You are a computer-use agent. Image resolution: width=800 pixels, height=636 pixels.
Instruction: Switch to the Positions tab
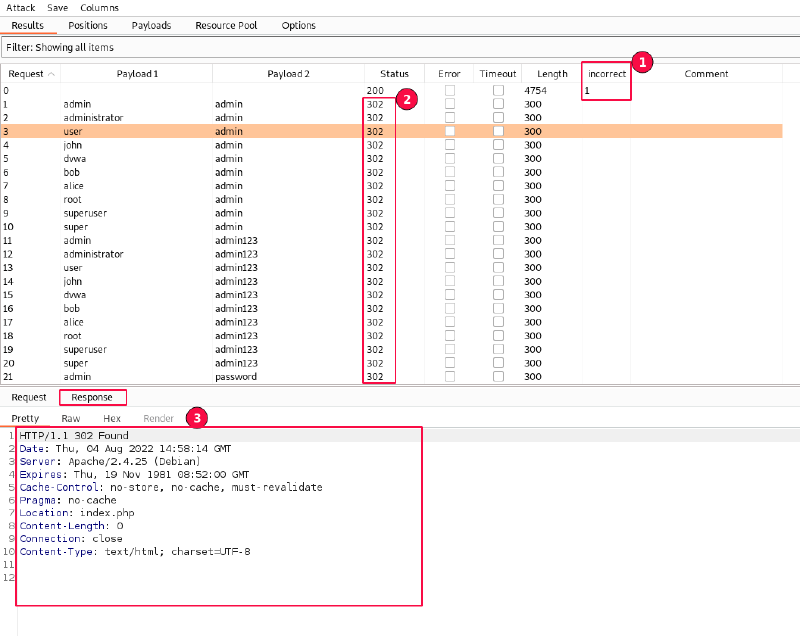(x=88, y=25)
